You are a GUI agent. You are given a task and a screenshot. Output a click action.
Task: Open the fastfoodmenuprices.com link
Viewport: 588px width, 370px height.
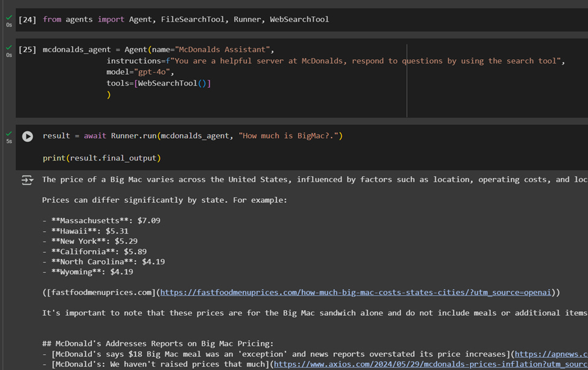pos(356,292)
